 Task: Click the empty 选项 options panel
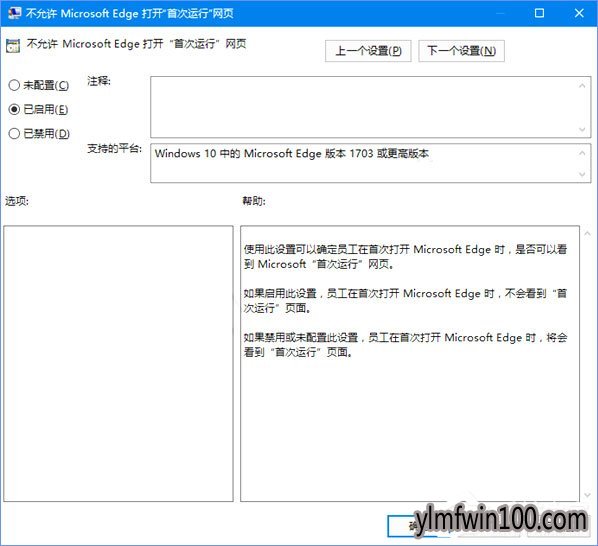pos(118,363)
